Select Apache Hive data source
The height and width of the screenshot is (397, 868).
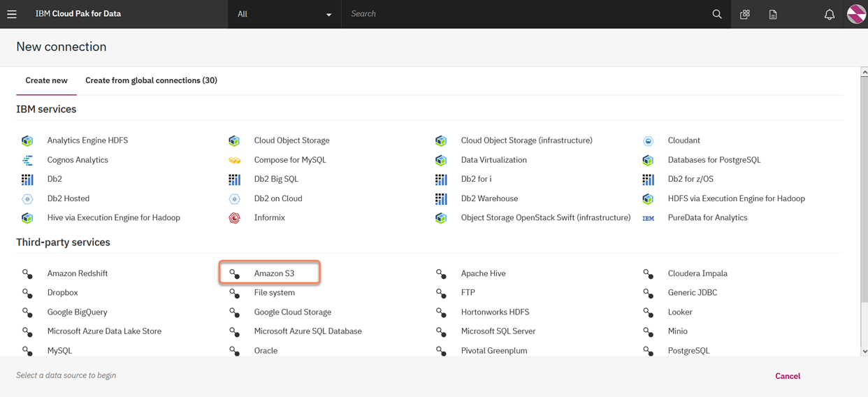click(483, 273)
